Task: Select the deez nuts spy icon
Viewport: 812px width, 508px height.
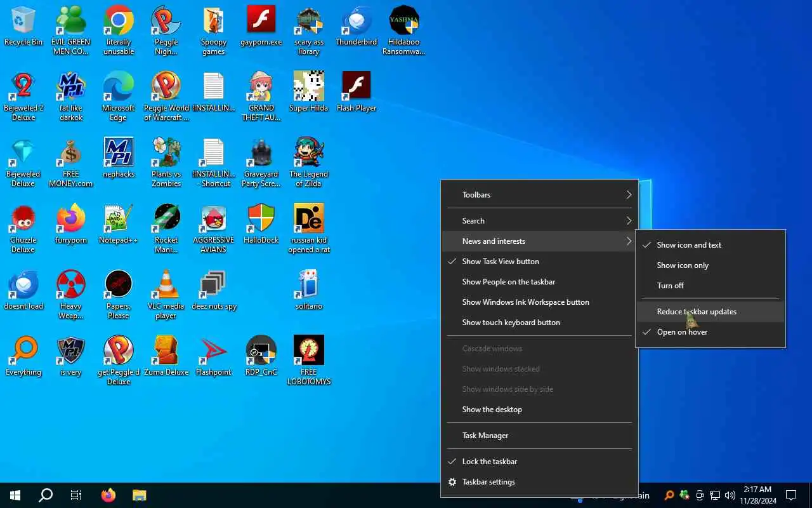Action: [214, 290]
